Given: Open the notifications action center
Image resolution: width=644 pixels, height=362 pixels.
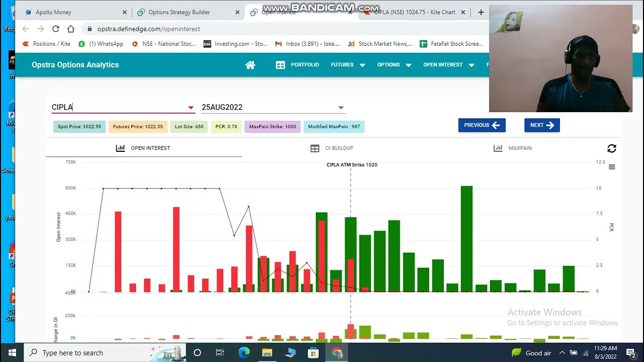Looking at the screenshot, I should click(631, 352).
